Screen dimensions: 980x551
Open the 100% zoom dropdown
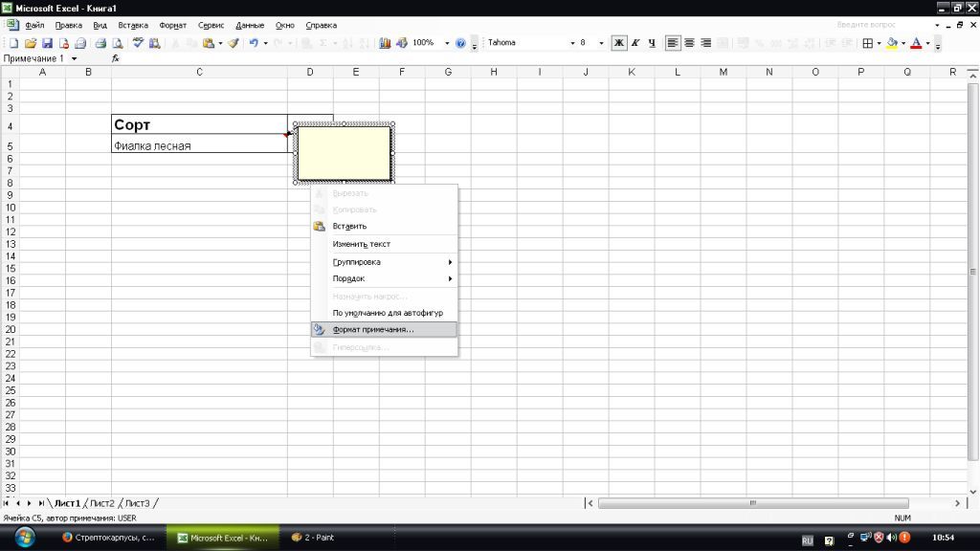(447, 43)
